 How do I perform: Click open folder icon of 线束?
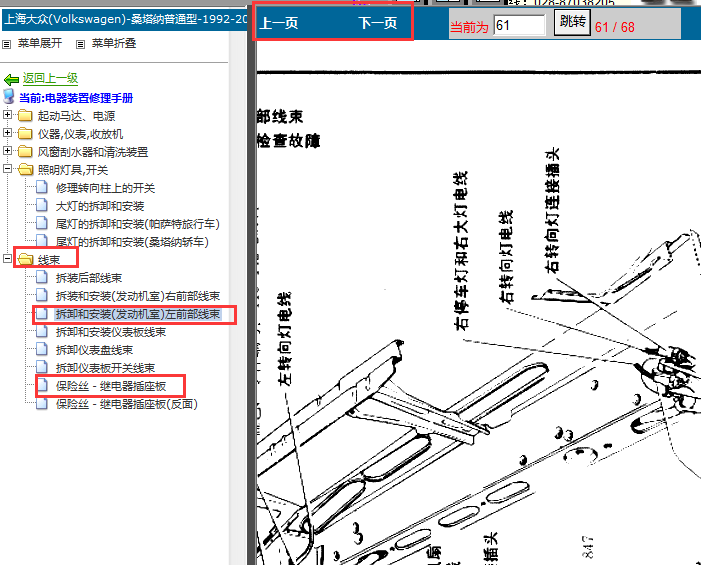coord(25,259)
